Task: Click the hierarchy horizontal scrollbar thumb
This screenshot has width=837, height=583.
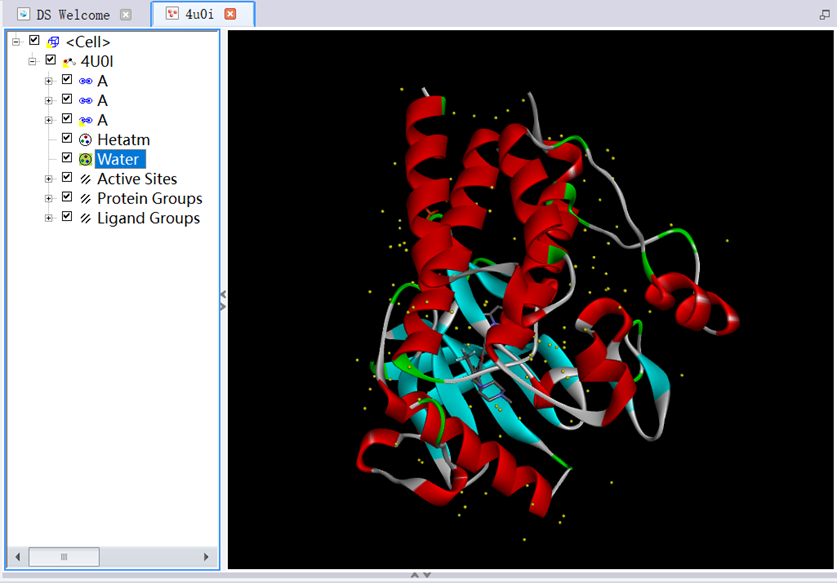Action: (64, 557)
